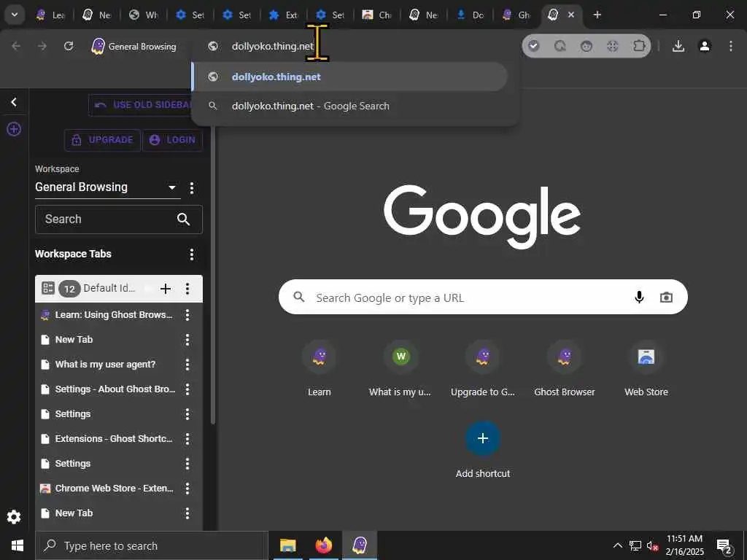The image size is (747, 560).
Task: Click the sidebar search magnifier icon
Action: (183, 219)
